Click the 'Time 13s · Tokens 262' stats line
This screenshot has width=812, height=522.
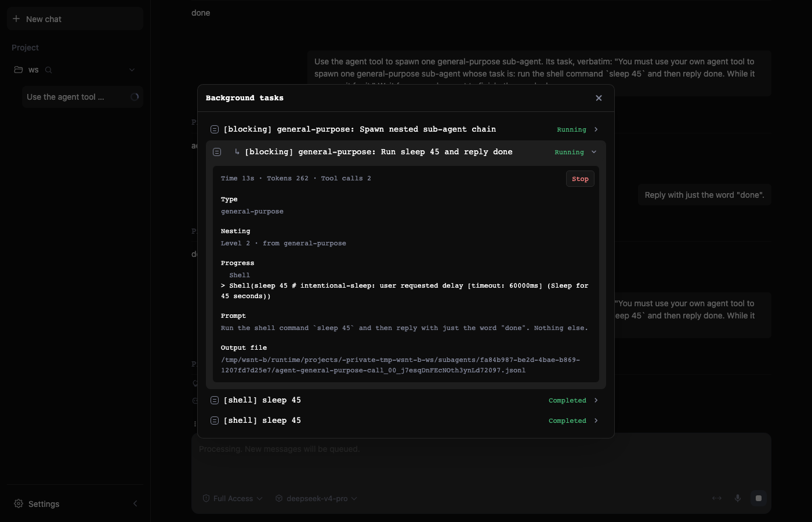click(296, 179)
